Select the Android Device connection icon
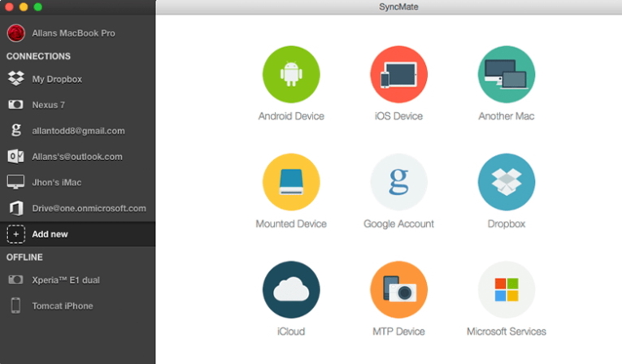Viewport: 622px width, 364px height. pos(291,74)
